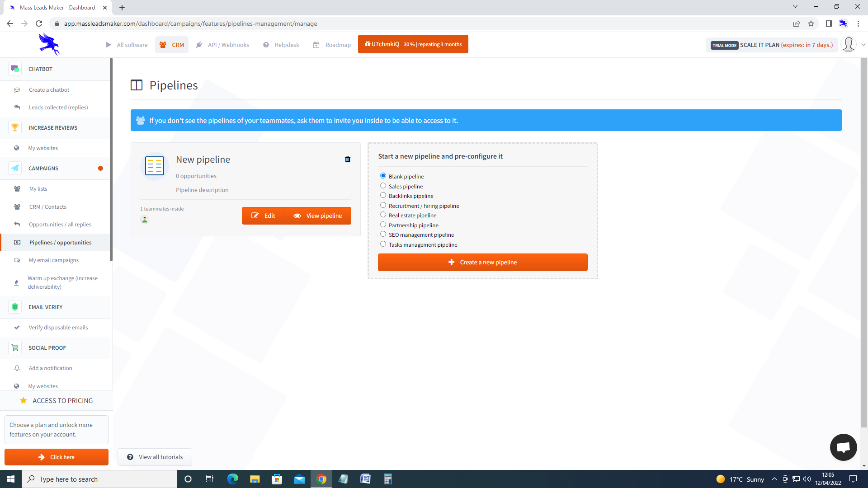
Task: Select the CRM tab in top navigation
Action: (172, 45)
